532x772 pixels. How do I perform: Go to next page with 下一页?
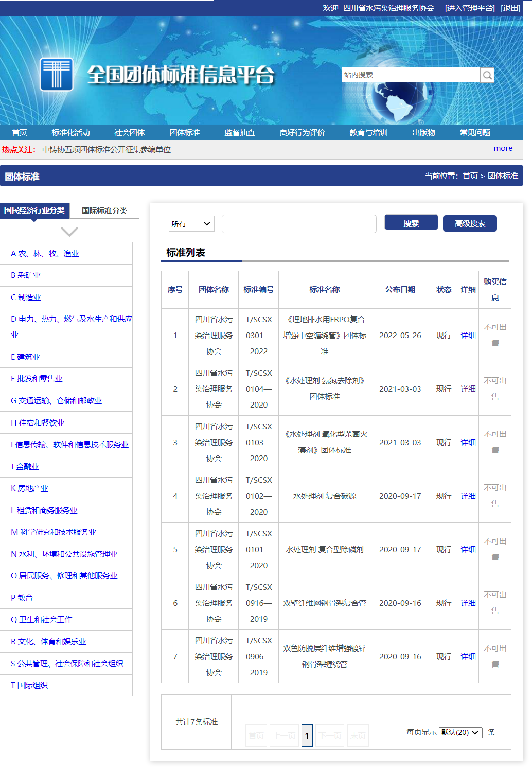[329, 735]
